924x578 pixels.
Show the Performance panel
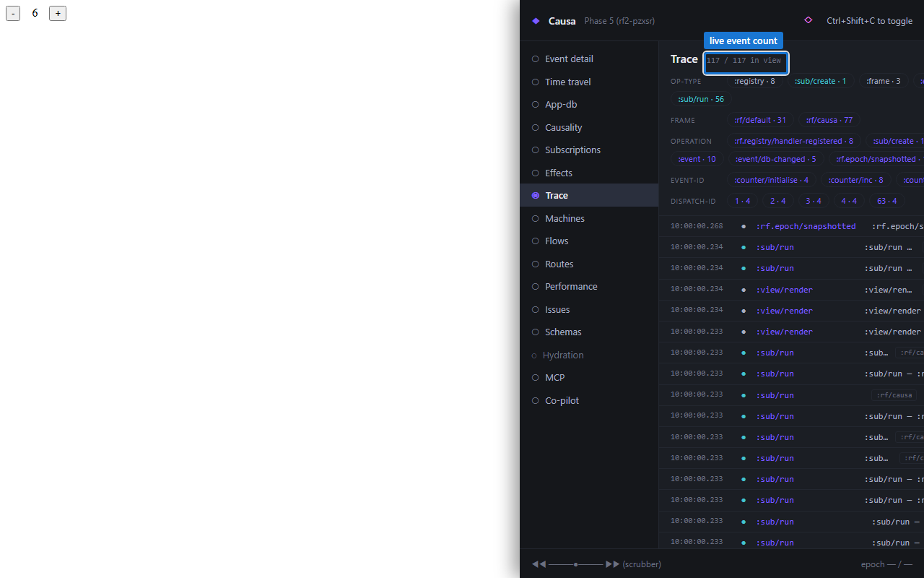click(x=589, y=287)
